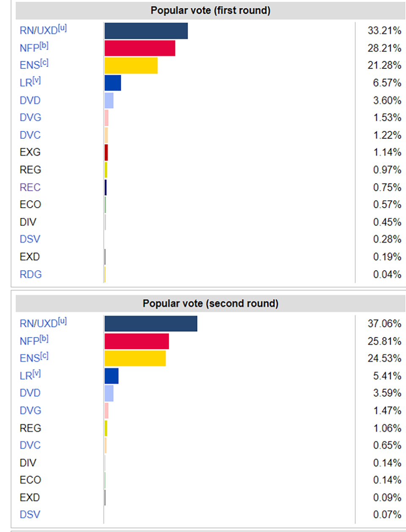406x532 pixels.
Task: Open the RN/UXD link in first round chart
Action: [x=38, y=31]
